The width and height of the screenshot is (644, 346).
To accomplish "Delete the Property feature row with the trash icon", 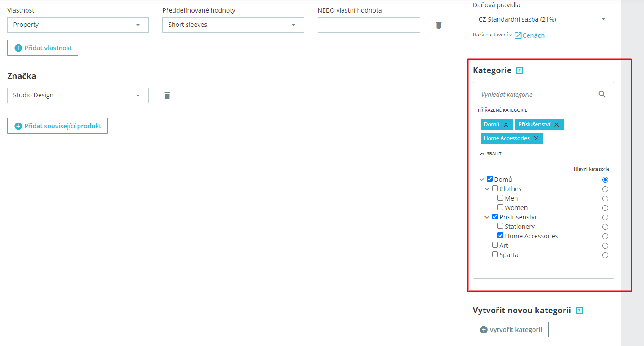I will click(439, 25).
